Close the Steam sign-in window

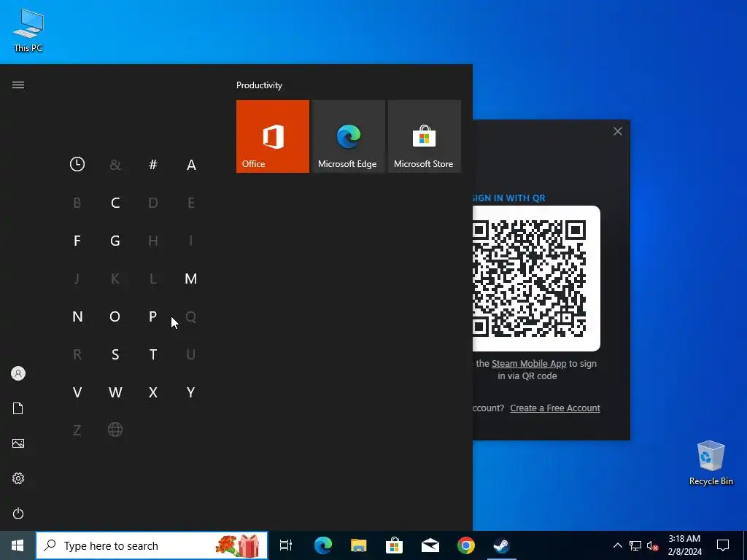617,131
